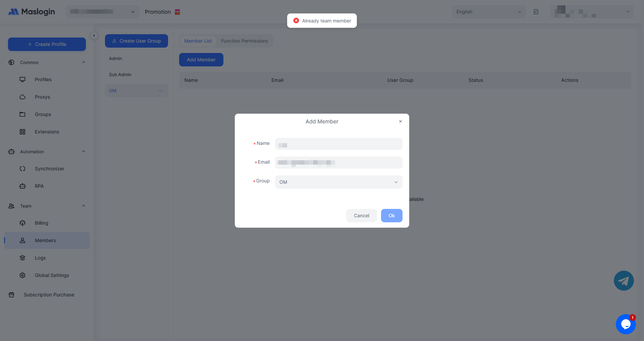Open the English language dropdown

click(488, 12)
